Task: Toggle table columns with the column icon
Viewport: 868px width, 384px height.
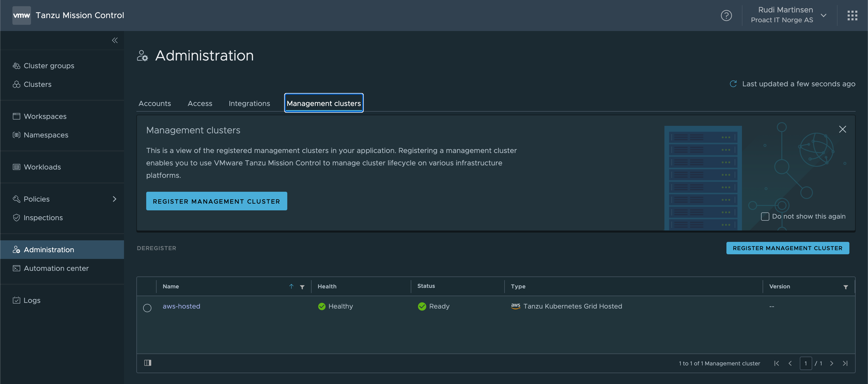Action: point(148,363)
